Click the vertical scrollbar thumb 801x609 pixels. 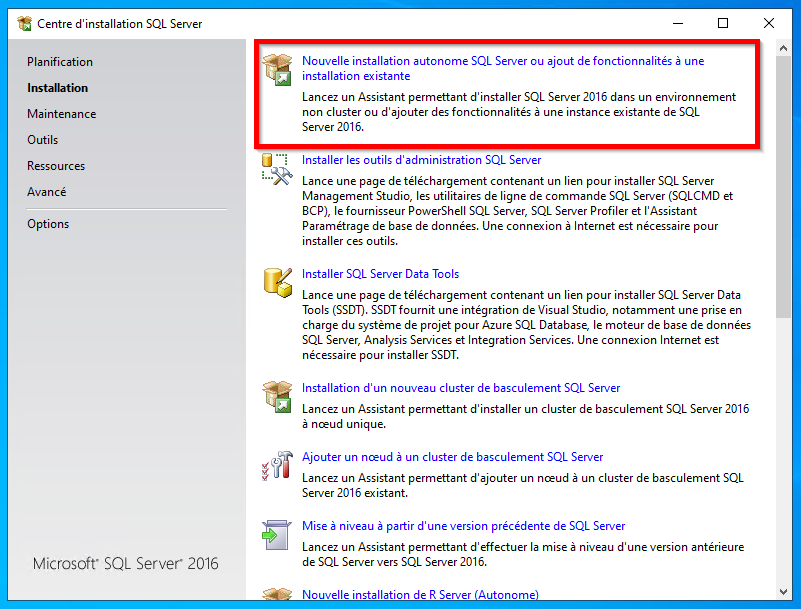tap(783, 186)
